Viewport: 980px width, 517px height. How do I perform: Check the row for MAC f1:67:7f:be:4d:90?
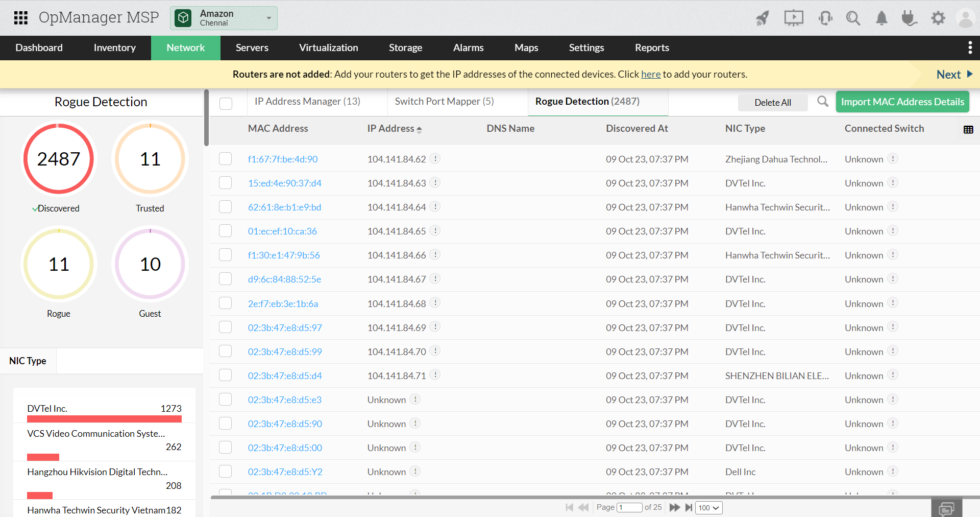tap(225, 158)
